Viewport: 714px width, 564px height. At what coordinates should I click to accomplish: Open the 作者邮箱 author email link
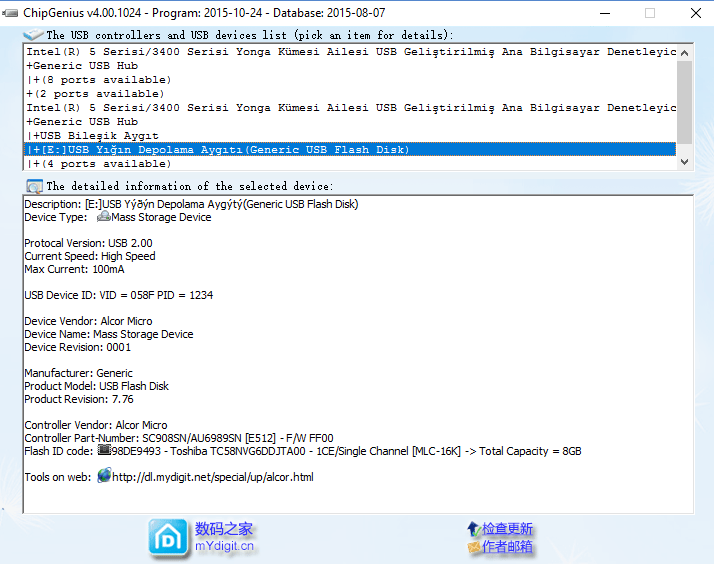coord(507,547)
